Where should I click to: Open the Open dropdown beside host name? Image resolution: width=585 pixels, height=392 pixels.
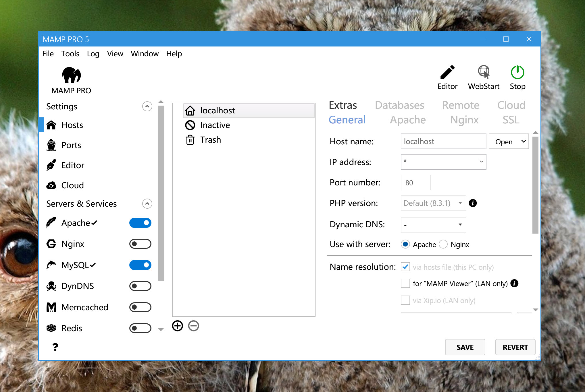pyautogui.click(x=509, y=141)
